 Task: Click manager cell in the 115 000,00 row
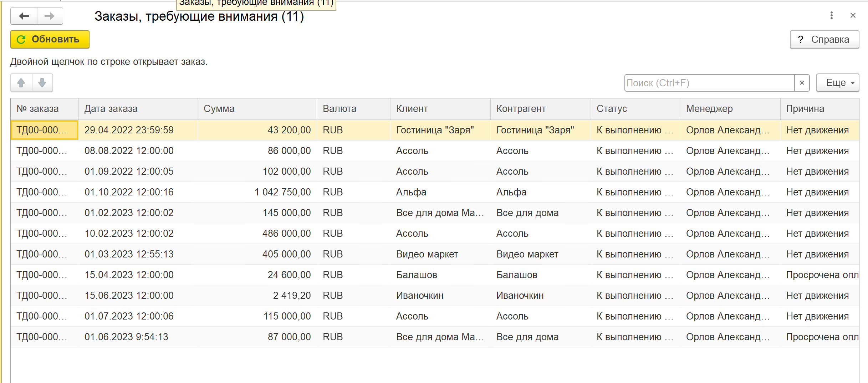pyautogui.click(x=730, y=316)
